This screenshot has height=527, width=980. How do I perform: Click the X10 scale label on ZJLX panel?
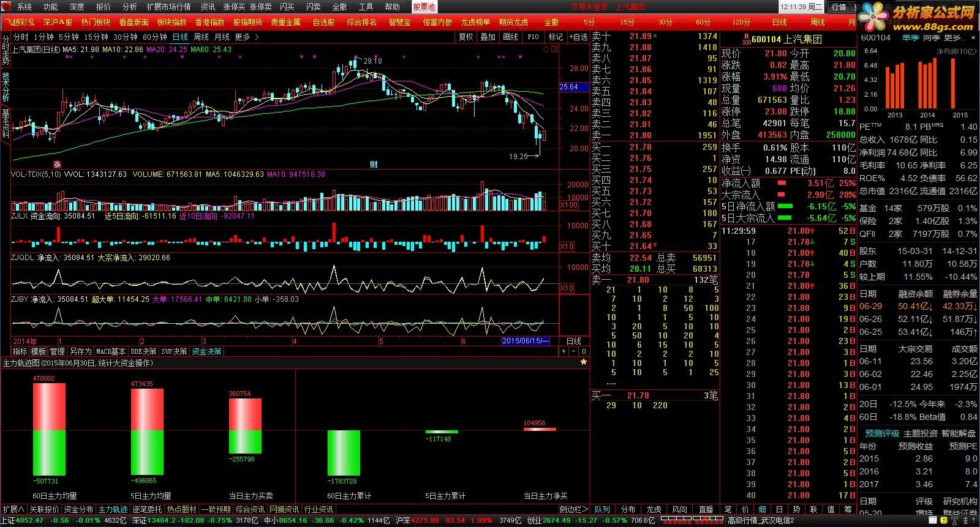(x=567, y=247)
